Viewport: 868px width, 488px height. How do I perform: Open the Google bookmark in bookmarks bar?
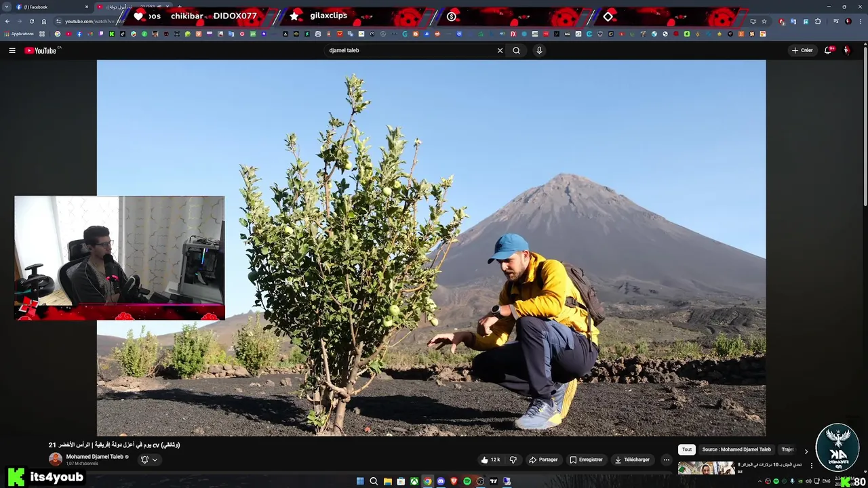click(58, 34)
